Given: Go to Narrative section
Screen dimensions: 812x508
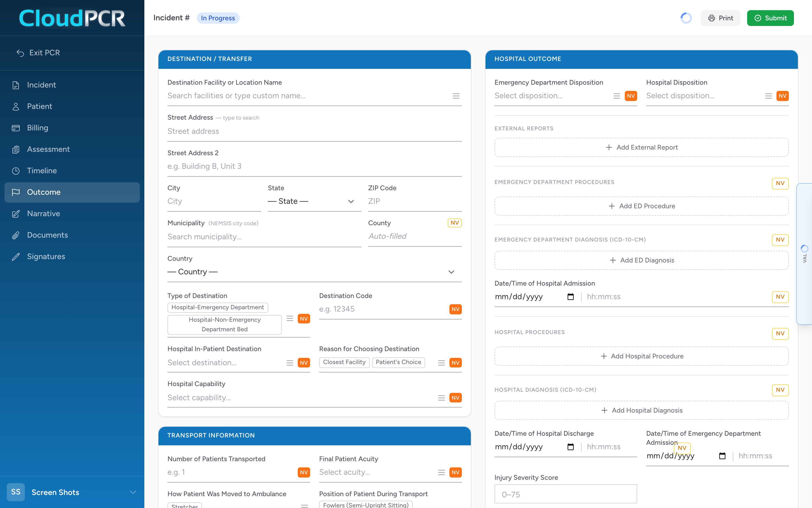Looking at the screenshot, I should [72, 214].
